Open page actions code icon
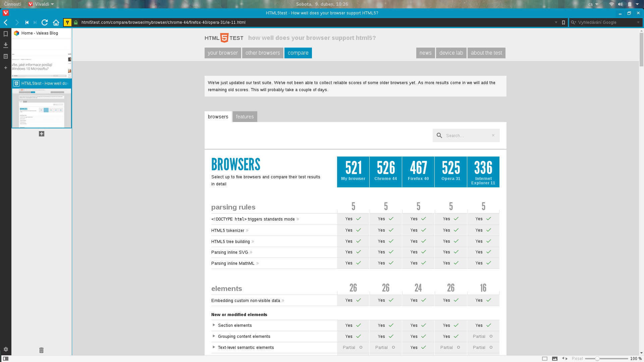This screenshot has width=644, height=362. [x=565, y=359]
